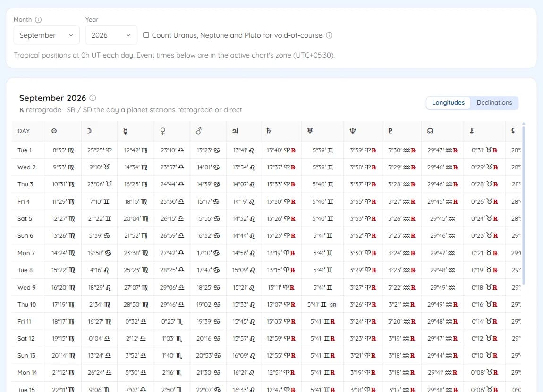The image size is (543, 392).
Task: Select the Tue 8 row label
Action: click(x=25, y=270)
